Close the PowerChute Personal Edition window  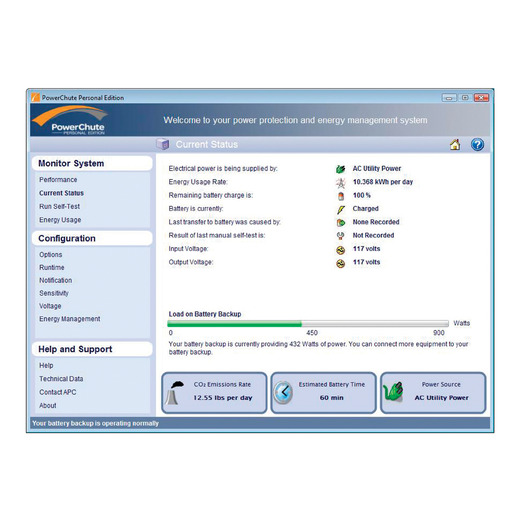point(481,98)
